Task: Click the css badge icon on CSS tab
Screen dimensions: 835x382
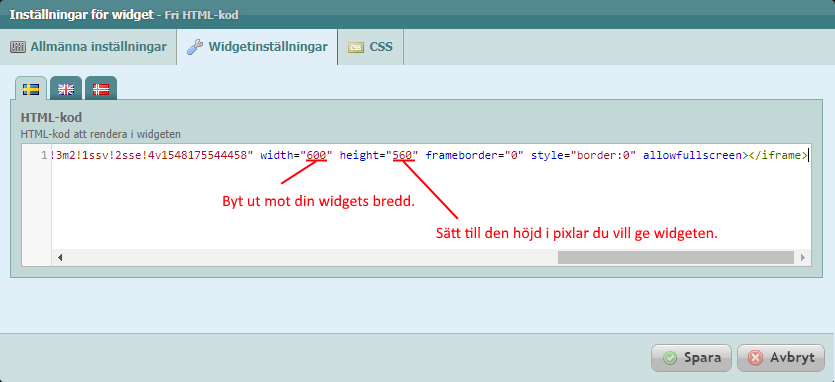Action: [x=356, y=47]
